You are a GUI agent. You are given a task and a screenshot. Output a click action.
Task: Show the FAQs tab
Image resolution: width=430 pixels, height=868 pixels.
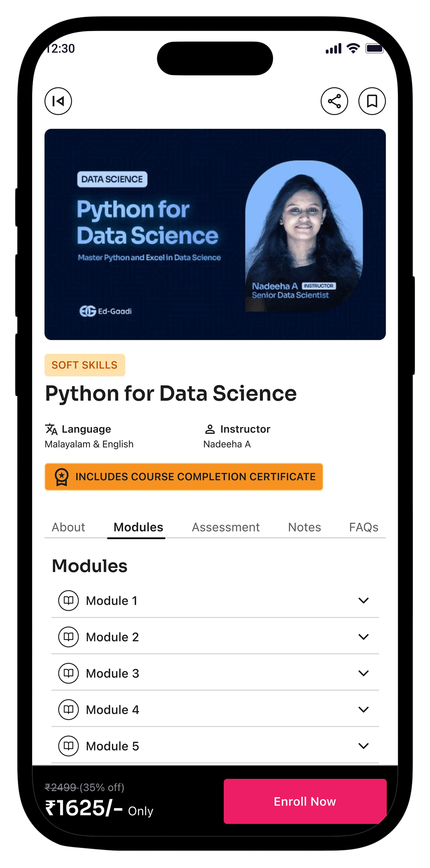[364, 527]
